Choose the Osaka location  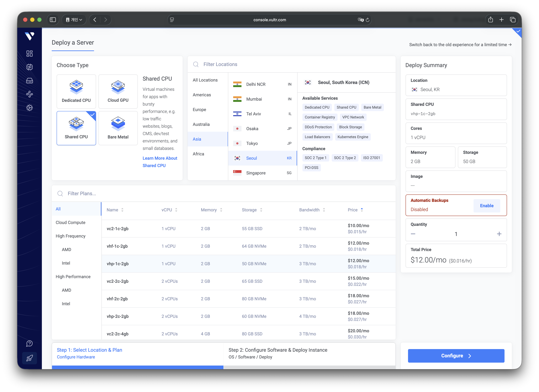tap(262, 129)
